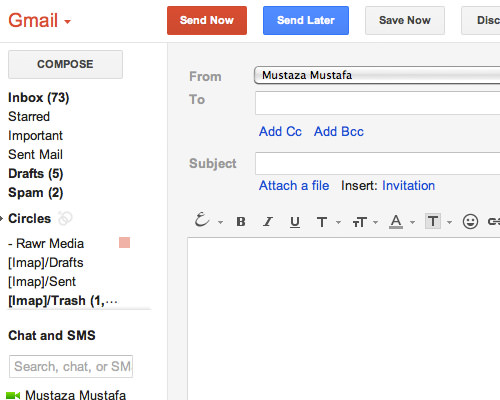The height and width of the screenshot is (400, 500).
Task: Click the signature script icon
Action: 202,220
